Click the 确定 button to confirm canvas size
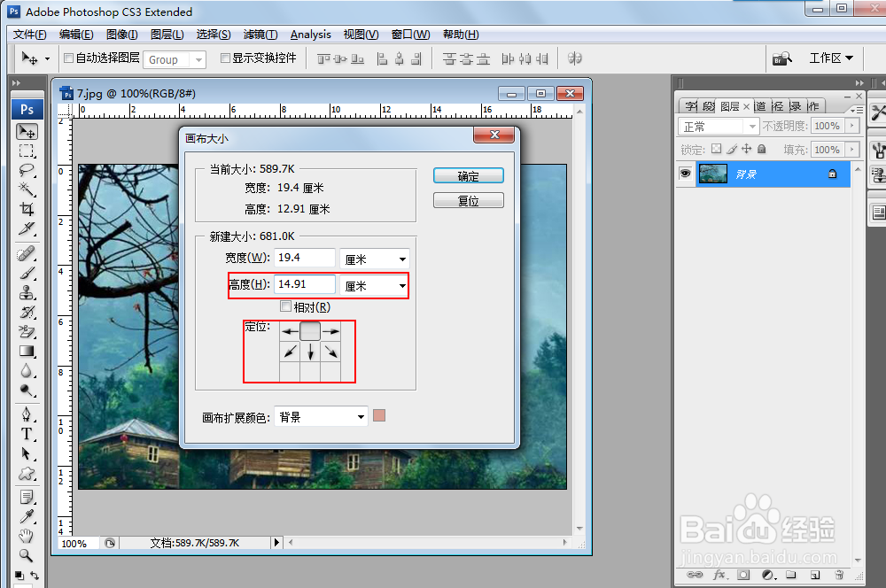886x588 pixels. tap(468, 175)
